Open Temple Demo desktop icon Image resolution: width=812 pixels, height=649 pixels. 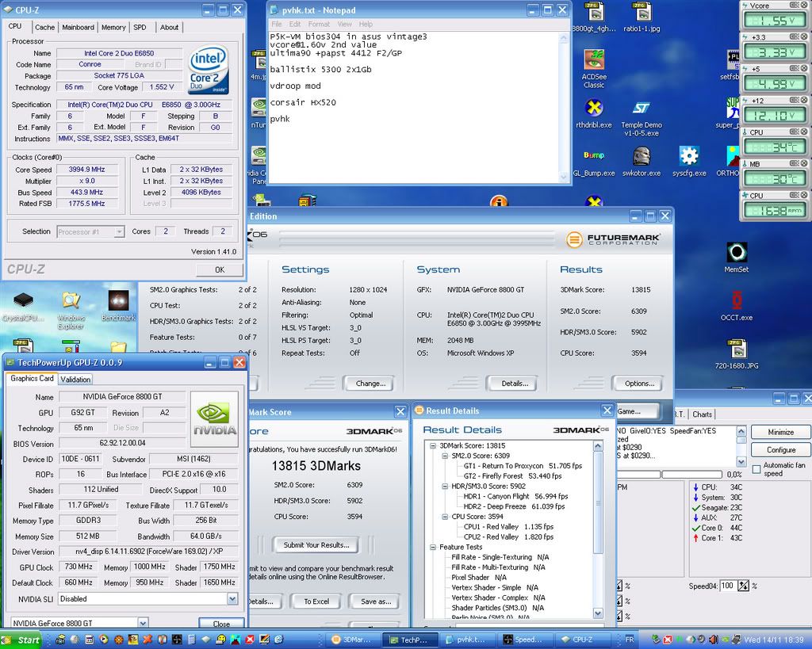point(641,109)
